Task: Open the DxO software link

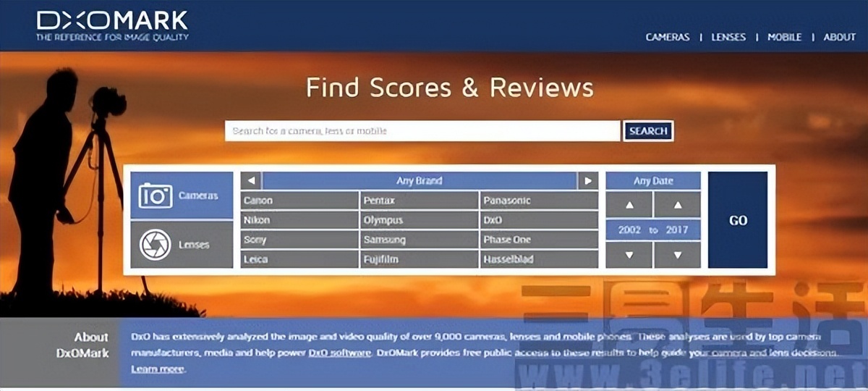Action: tap(340, 353)
